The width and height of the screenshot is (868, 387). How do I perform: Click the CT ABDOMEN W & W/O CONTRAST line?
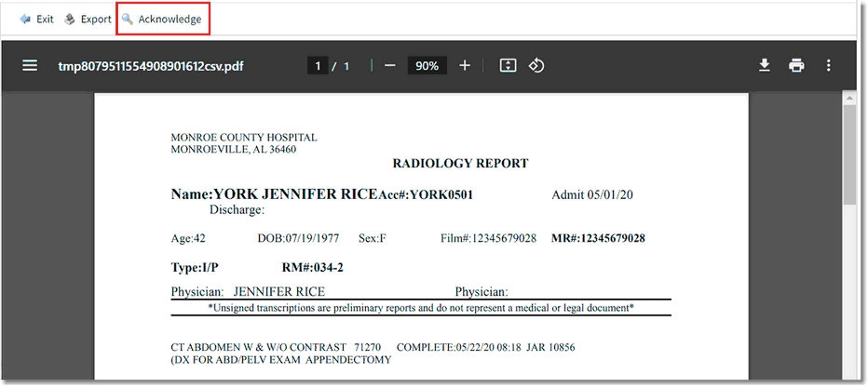pos(373,348)
